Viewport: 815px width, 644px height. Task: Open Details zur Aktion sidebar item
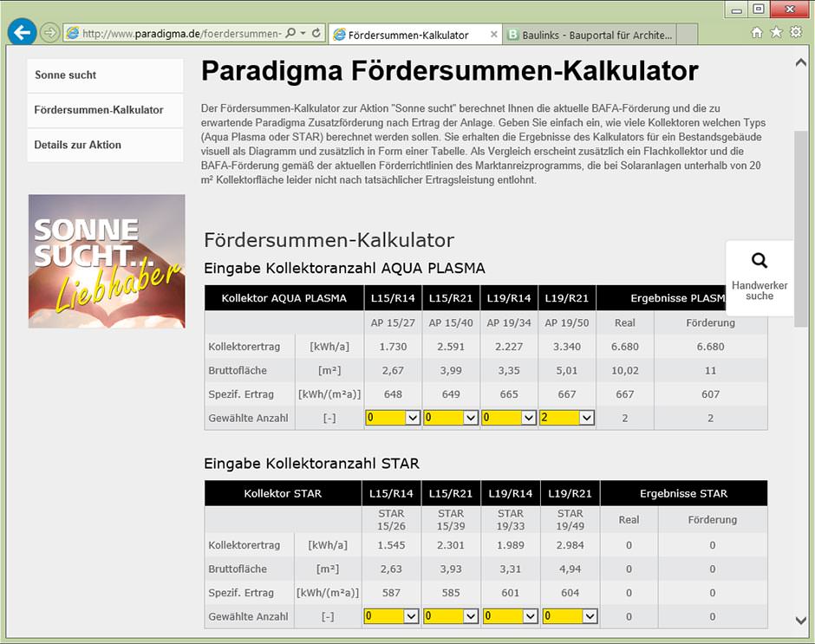(x=105, y=145)
